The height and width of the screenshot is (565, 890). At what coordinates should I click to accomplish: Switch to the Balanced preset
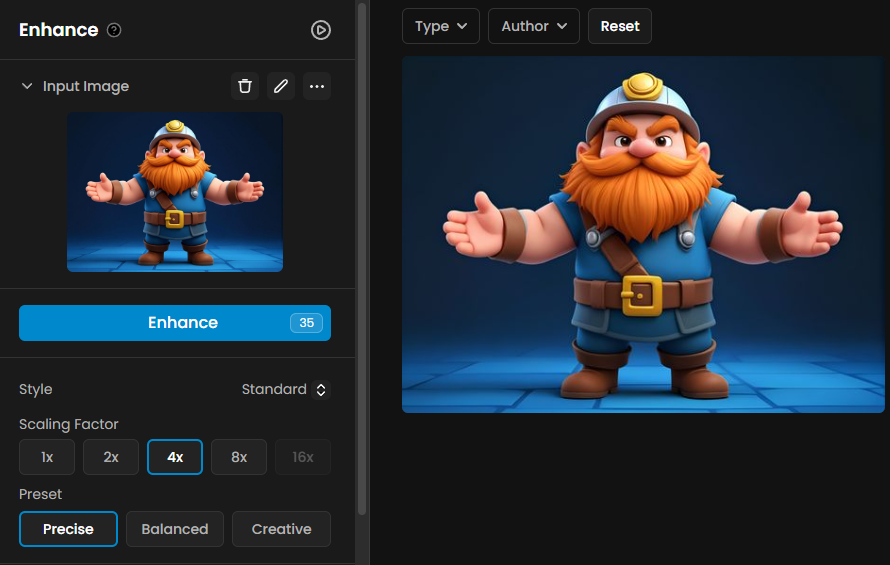(175, 529)
